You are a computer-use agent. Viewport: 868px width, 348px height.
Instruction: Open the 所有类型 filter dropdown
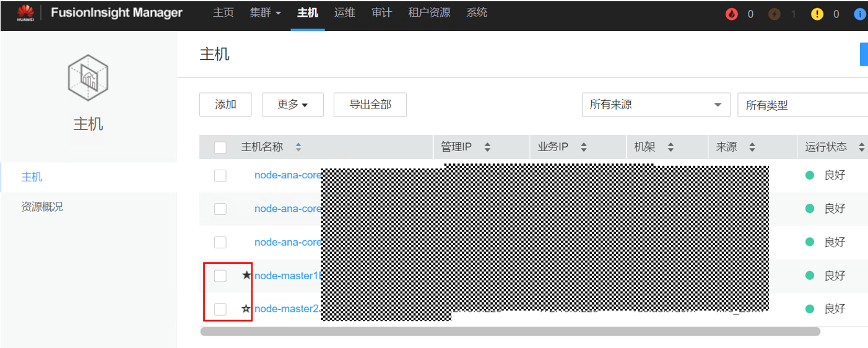point(803,105)
